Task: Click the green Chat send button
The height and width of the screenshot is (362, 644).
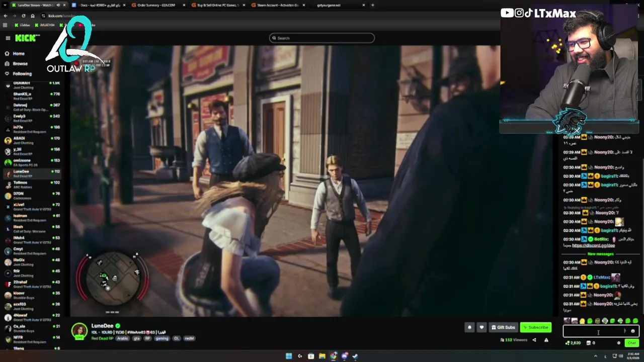Action: [x=631, y=343]
